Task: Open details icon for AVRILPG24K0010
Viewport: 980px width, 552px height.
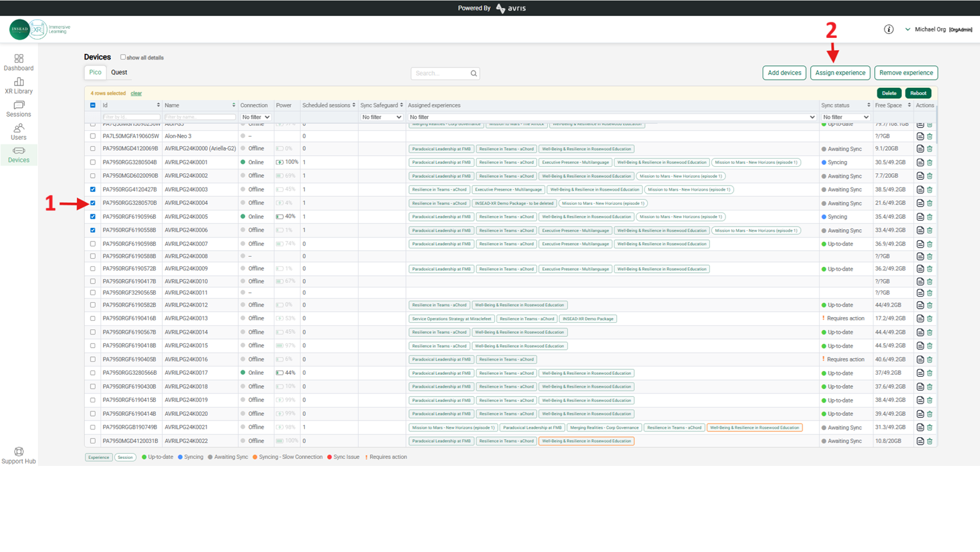Action: [x=920, y=281]
